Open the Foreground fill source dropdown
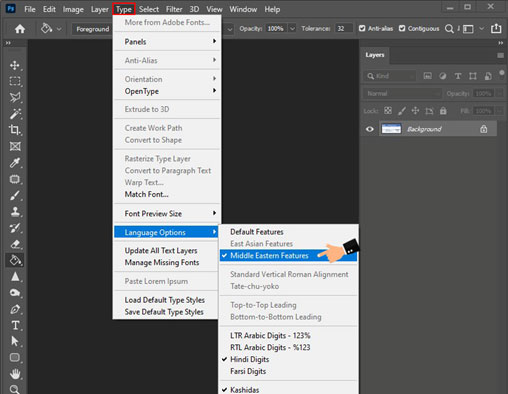The width and height of the screenshot is (508, 394). [x=92, y=29]
